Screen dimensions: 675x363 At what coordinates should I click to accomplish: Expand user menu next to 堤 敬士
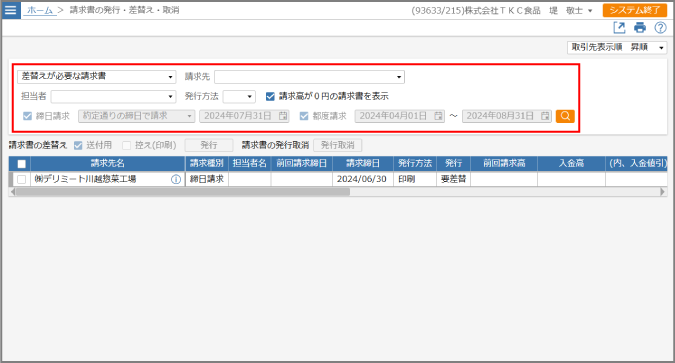[590, 11]
